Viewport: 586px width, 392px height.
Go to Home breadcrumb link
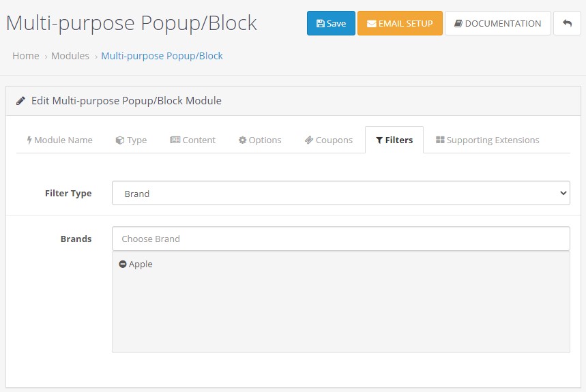coord(26,56)
